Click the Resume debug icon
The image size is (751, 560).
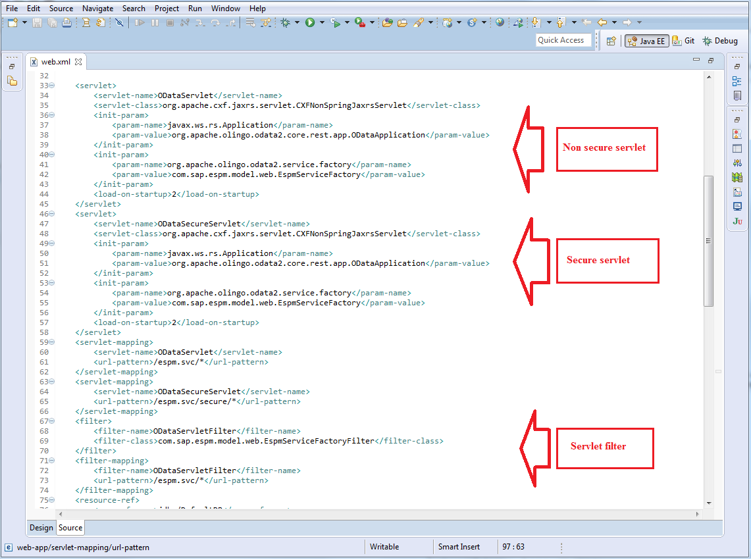click(x=140, y=22)
